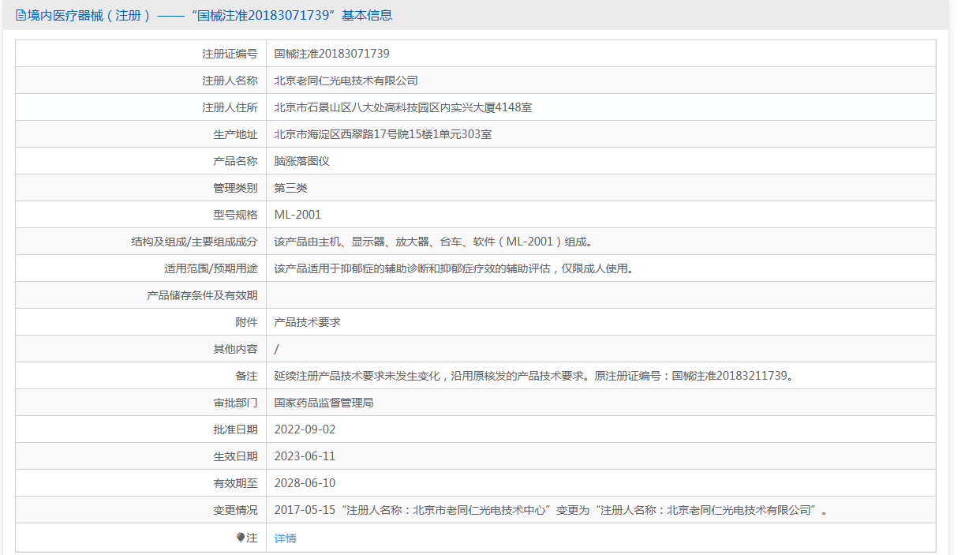The height and width of the screenshot is (555, 980).
Task: Click the 型号规格 label
Action: point(235,215)
